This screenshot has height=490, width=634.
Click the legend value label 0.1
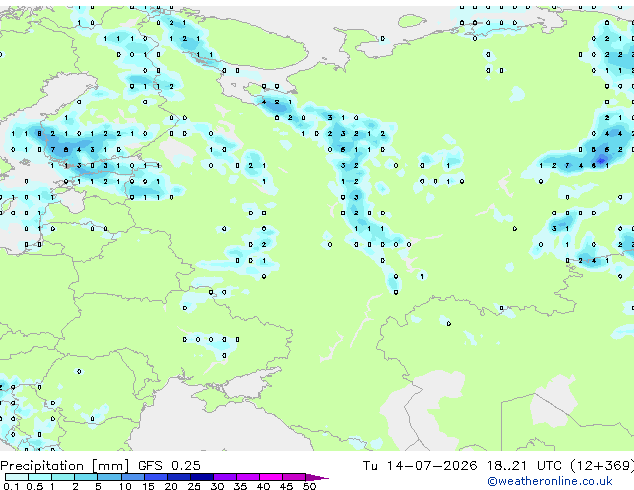point(11,486)
